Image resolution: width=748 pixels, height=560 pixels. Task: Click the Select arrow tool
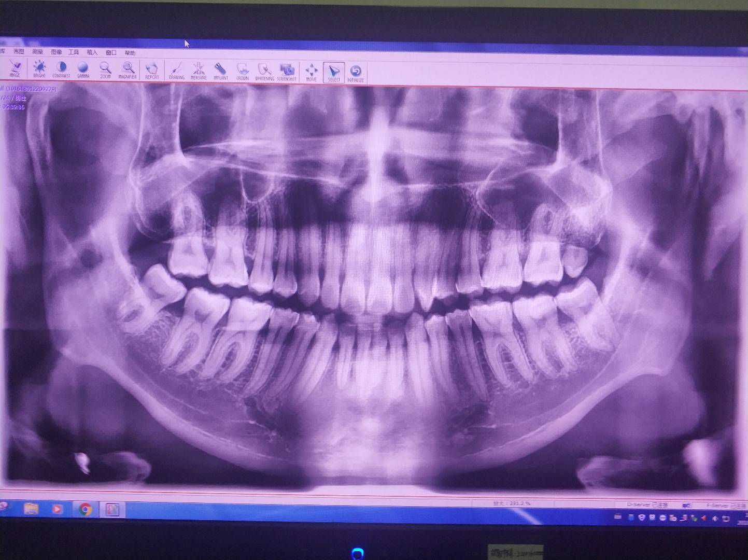coord(334,73)
